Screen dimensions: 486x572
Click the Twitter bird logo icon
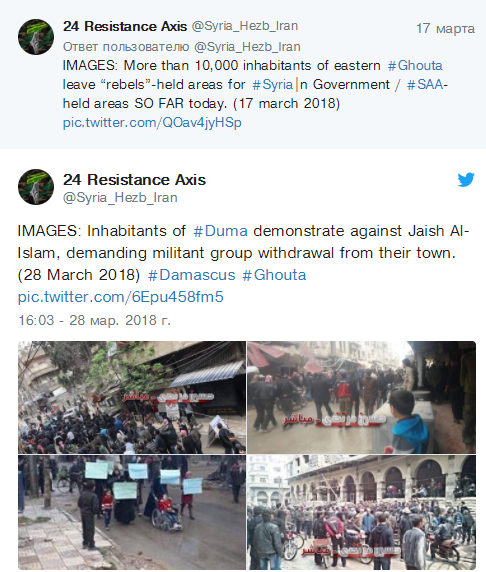[x=466, y=179]
